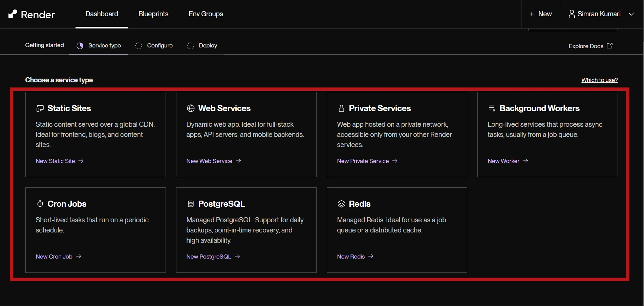Click the New PostgreSQL link
Screen dimensions: 644x306
point(209,257)
